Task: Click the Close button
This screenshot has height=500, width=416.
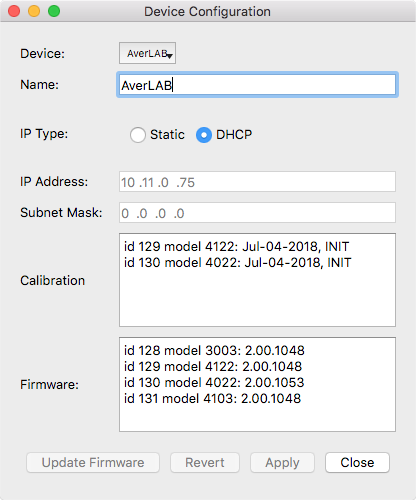Action: click(357, 463)
